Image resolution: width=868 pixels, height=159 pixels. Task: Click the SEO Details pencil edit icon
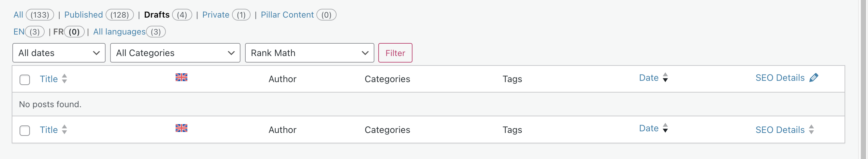pos(814,78)
